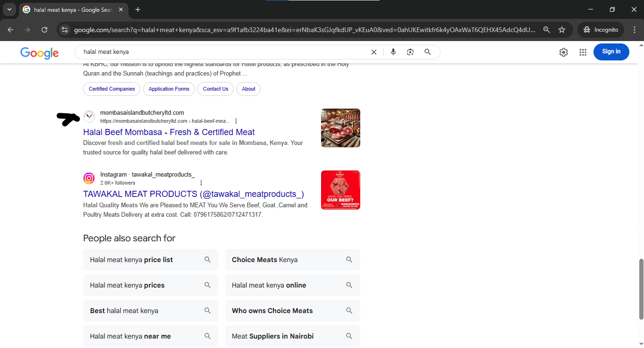This screenshot has width=644, height=348.
Task: Open the zoom magnifier icon in address bar
Action: [547, 29]
